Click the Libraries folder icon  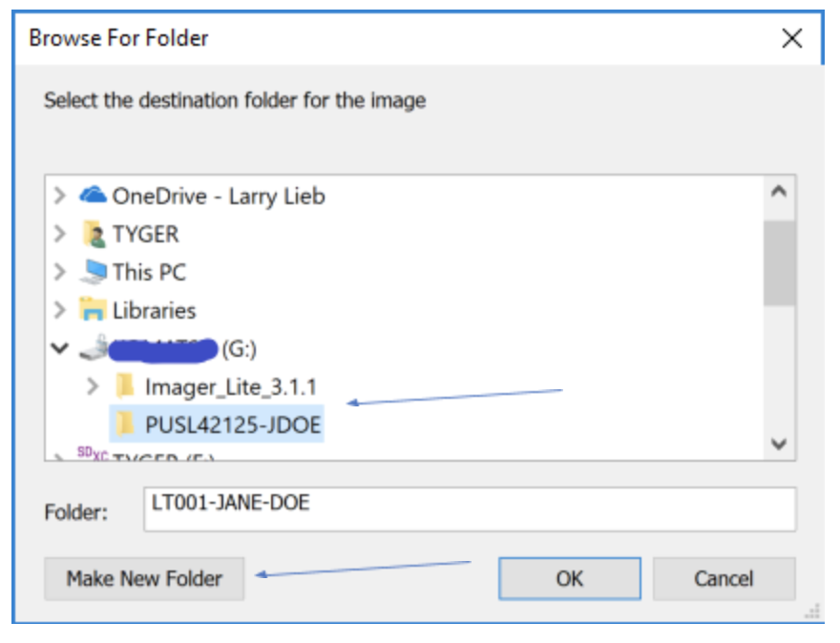point(93,310)
